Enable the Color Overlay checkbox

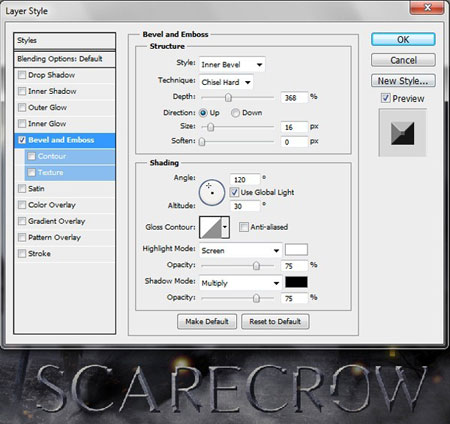pyautogui.click(x=22, y=205)
